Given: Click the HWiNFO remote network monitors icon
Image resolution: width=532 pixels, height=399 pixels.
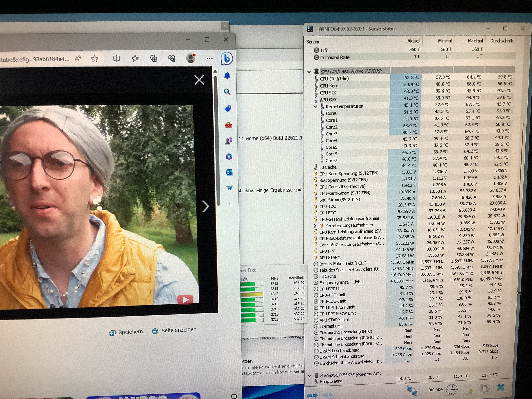Looking at the screenshot, I should [x=412, y=390].
